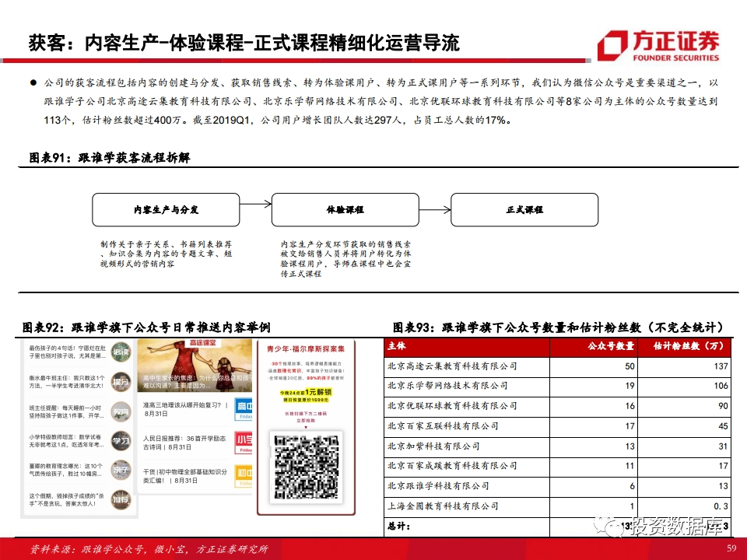Click fan count 45 in the table
Image resolution: width=747 pixels, height=560 pixels.
pos(723,426)
